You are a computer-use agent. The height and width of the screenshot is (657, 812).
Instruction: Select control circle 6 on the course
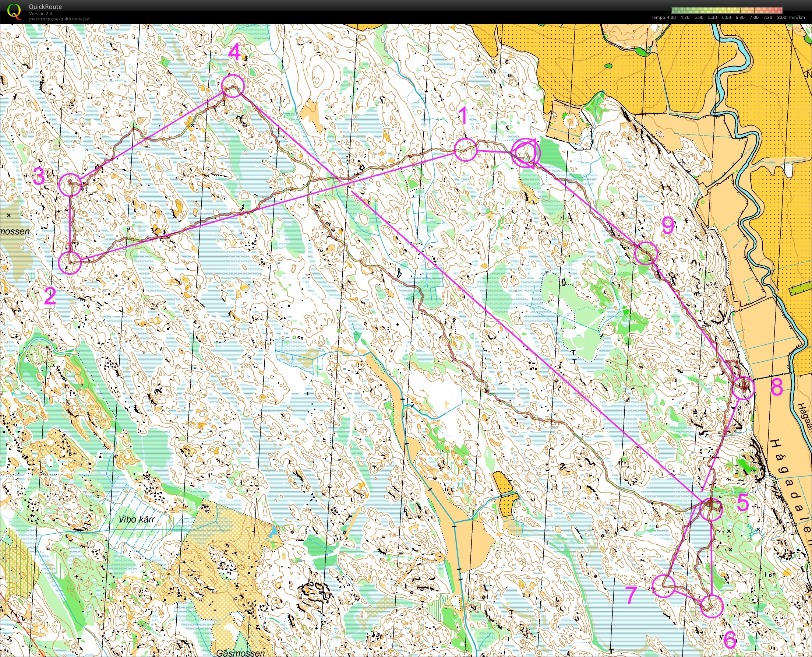[712, 606]
